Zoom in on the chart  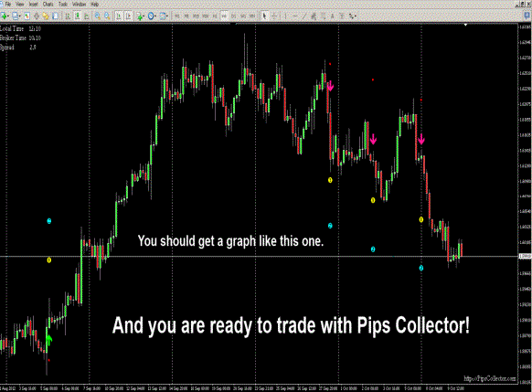point(98,16)
